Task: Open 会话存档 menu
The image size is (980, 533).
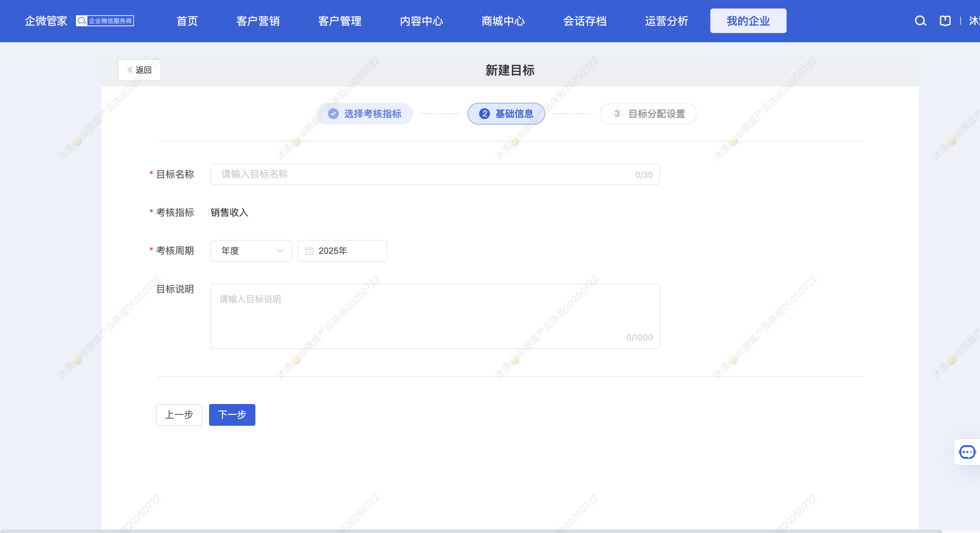Action: (585, 21)
